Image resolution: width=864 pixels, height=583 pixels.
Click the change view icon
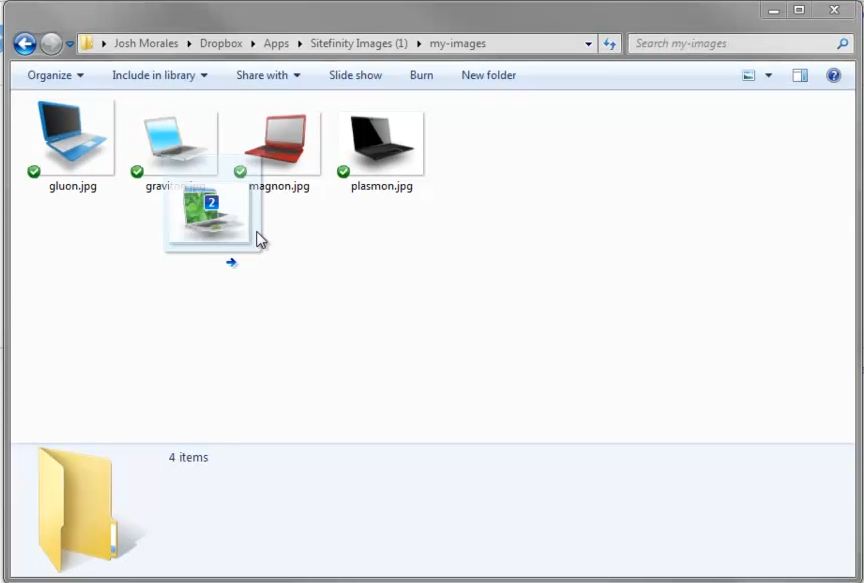point(749,76)
